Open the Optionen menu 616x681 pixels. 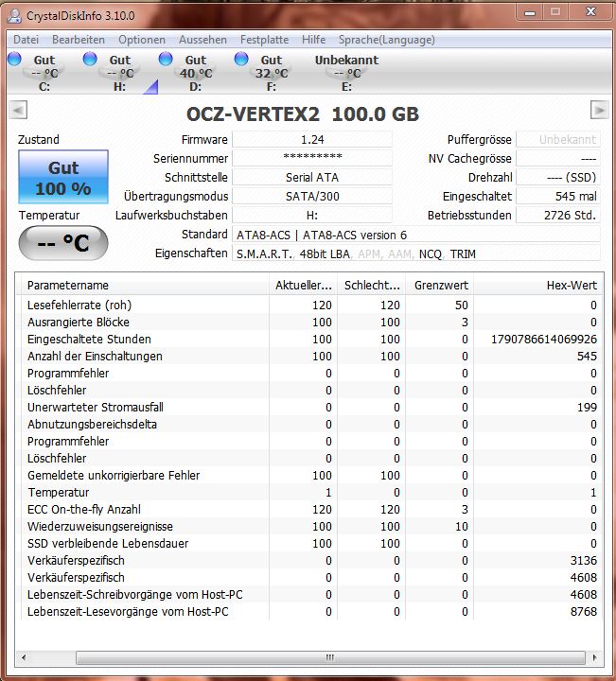142,40
